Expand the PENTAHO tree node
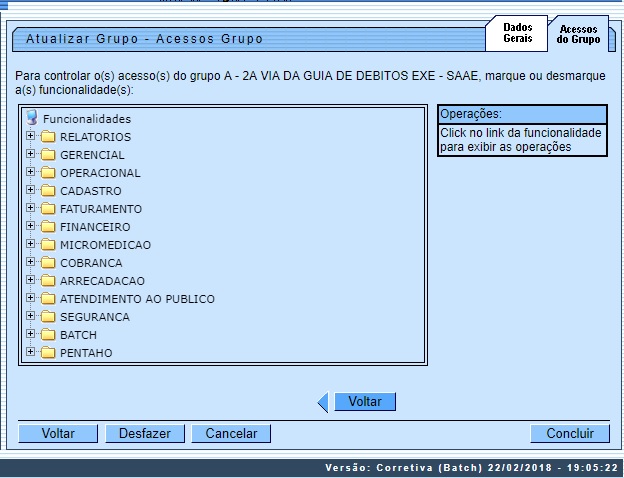 30,351
